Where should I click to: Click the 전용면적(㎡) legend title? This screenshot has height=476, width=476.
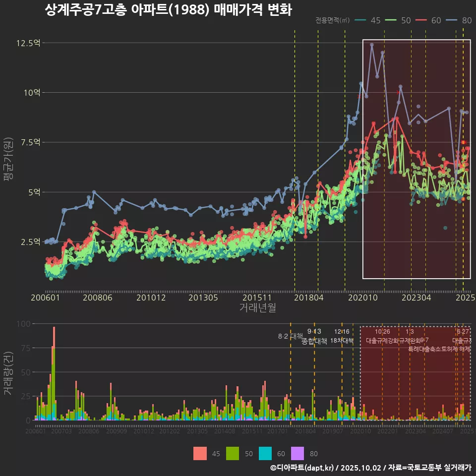(332, 20)
